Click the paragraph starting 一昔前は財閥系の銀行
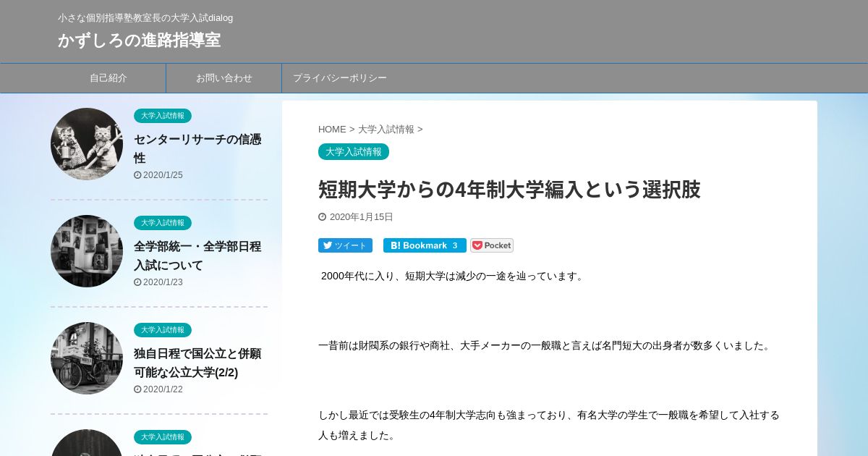Viewport: 868px width, 456px height. pyautogui.click(x=546, y=345)
